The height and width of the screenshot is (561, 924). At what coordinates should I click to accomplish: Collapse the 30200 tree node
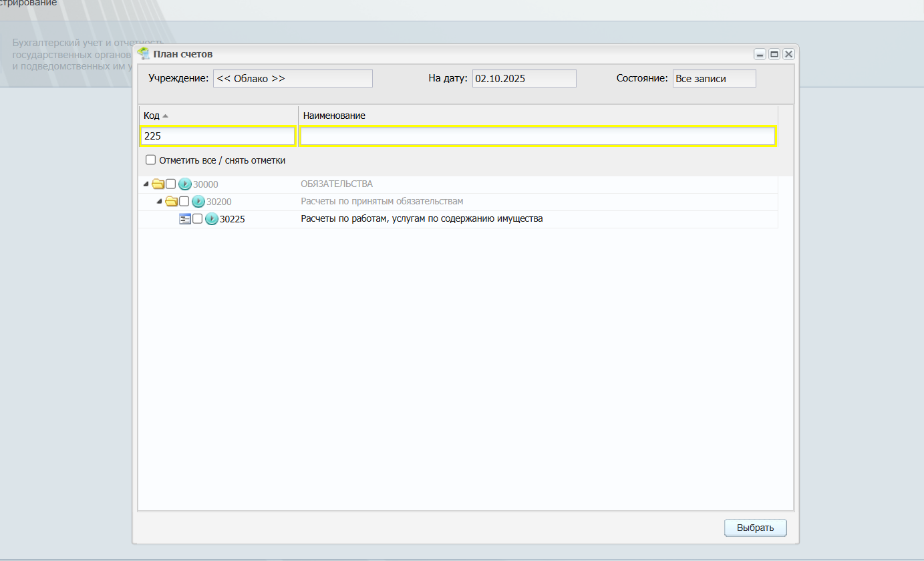(x=160, y=201)
